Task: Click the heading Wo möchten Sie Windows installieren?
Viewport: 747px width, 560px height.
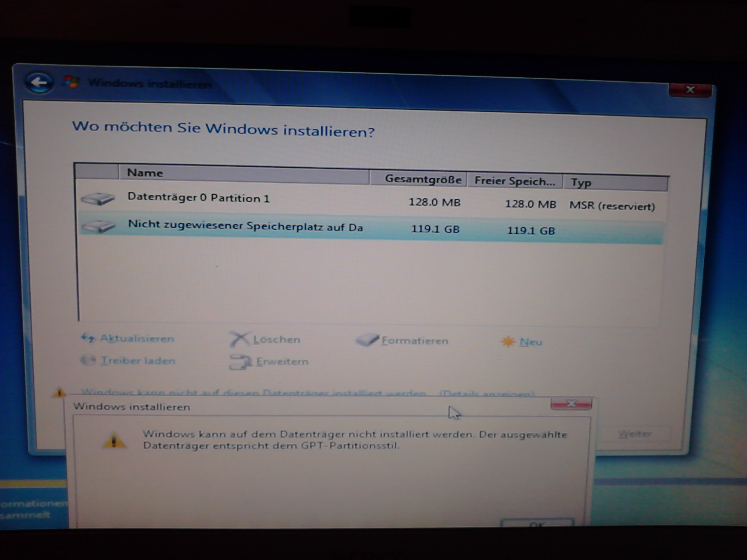Action: [x=223, y=129]
